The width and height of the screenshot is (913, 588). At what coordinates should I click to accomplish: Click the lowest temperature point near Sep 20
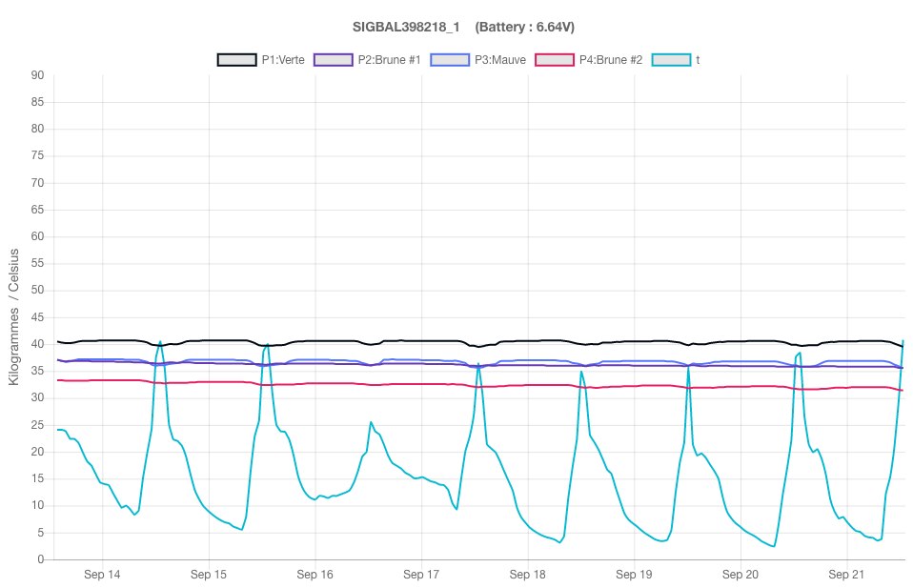(774, 546)
